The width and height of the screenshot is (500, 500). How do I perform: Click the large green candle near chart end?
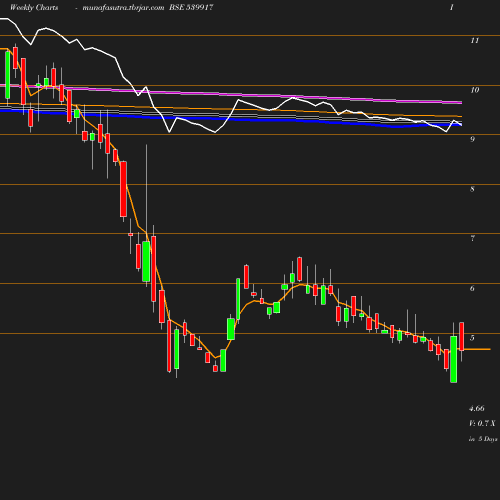454,359
